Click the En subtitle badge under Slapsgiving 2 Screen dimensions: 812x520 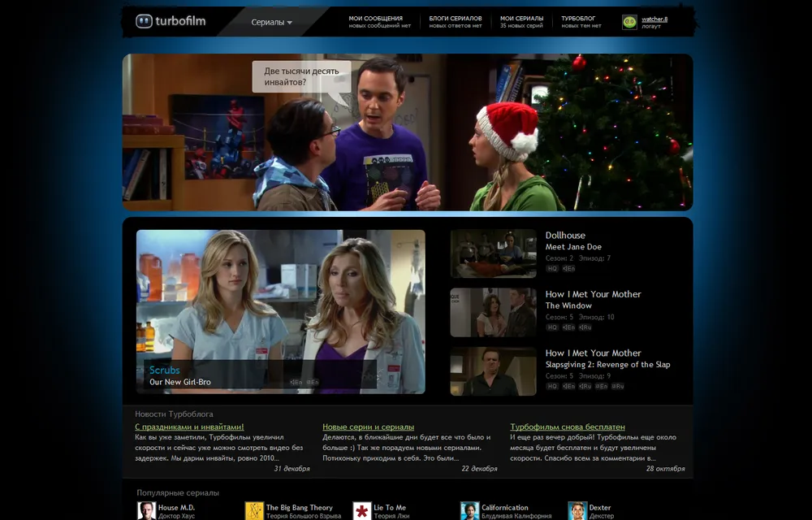[601, 387]
